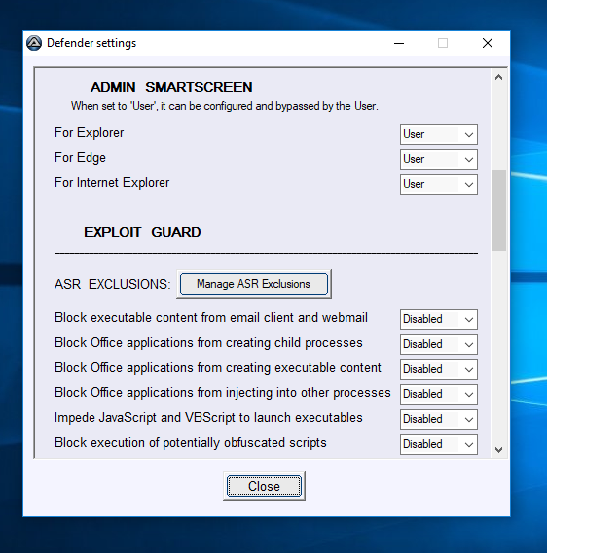Click the Close button at the bottom
The width and height of the screenshot is (614, 553).
click(x=264, y=486)
